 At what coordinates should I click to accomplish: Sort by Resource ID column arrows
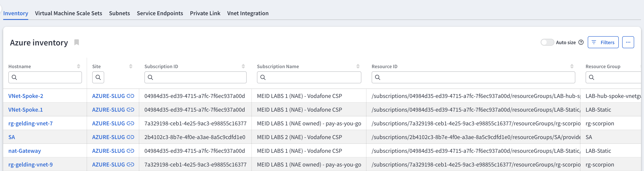[x=572, y=66]
